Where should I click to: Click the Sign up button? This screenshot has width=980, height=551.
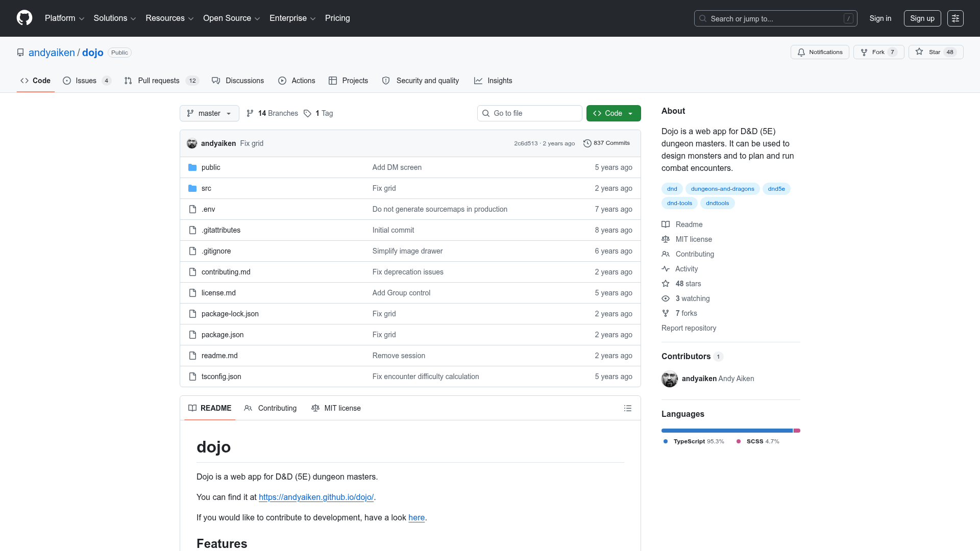point(922,18)
